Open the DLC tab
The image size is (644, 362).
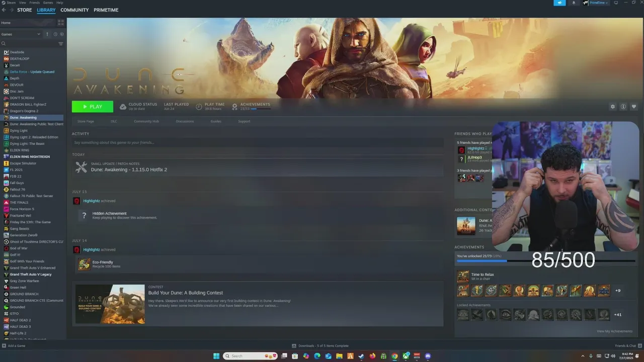114,121
